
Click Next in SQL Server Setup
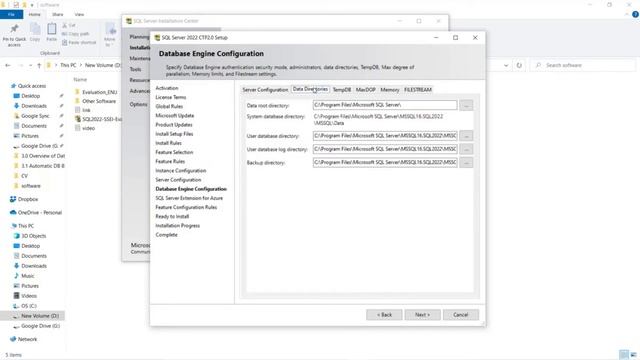click(422, 315)
